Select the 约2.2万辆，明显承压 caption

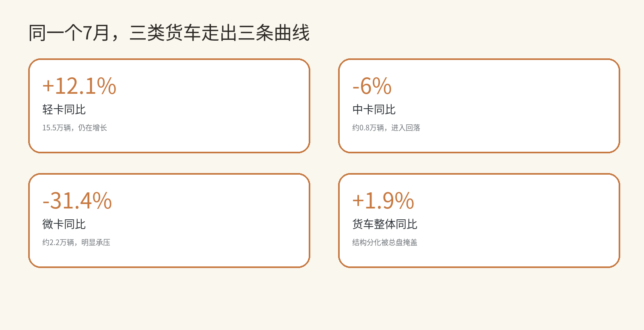coord(76,242)
